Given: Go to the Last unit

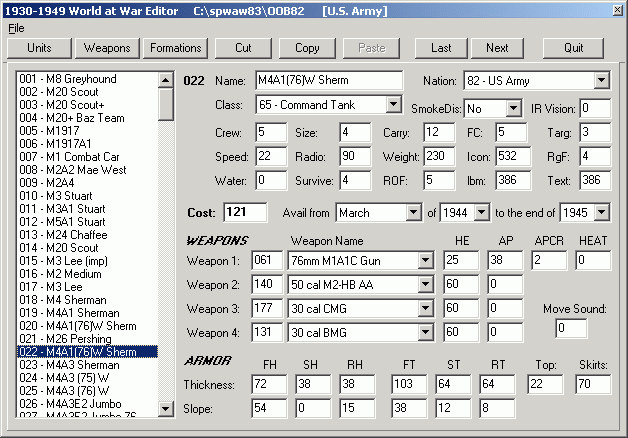Looking at the screenshot, I should (441, 48).
